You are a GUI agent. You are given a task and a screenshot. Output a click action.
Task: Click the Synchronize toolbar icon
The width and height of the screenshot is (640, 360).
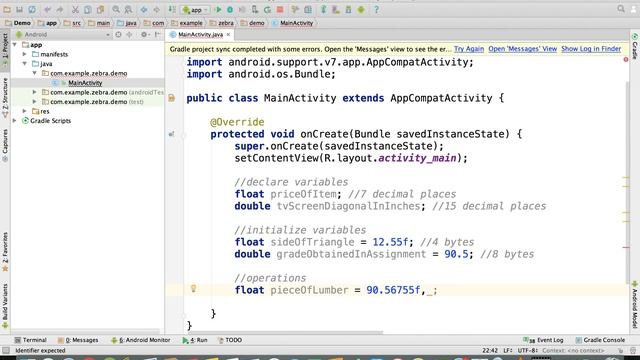(32, 9)
